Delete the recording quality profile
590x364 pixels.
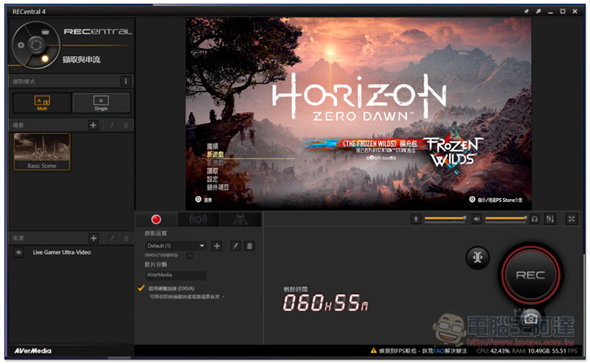pos(249,246)
